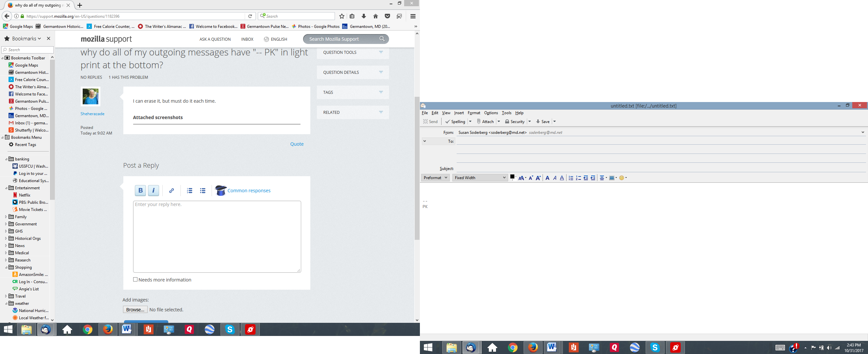Open the Options menu in compose window
Viewport: 868px width, 354px height.
pyautogui.click(x=491, y=113)
